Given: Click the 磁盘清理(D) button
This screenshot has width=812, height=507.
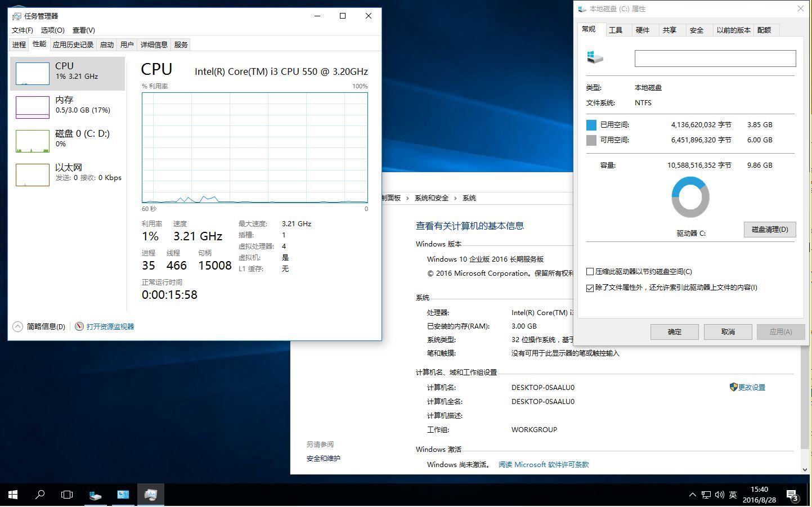Looking at the screenshot, I should [x=770, y=230].
